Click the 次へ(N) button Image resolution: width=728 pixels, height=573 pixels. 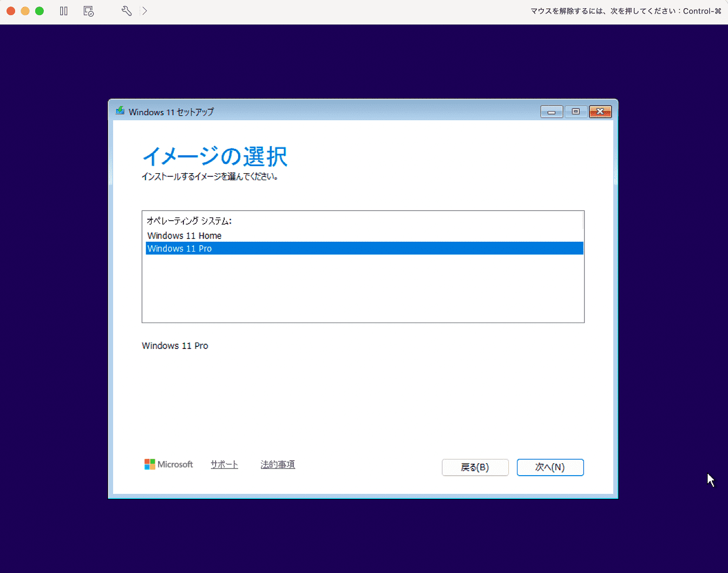coord(550,467)
